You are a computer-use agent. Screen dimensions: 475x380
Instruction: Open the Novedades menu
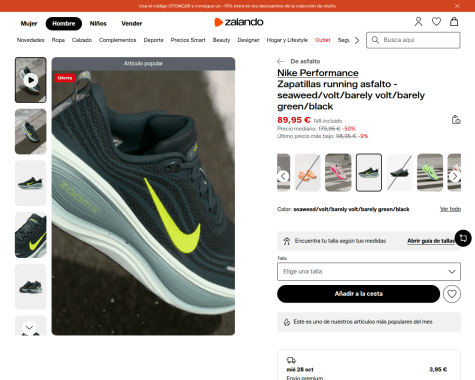(31, 40)
